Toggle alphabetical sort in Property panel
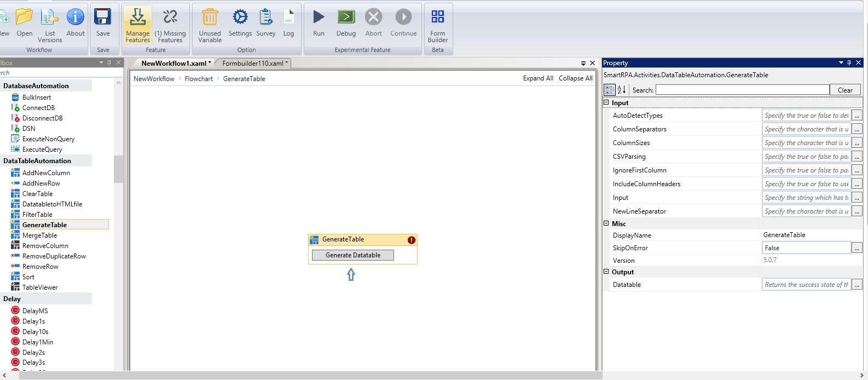The image size is (868, 380). tap(622, 90)
